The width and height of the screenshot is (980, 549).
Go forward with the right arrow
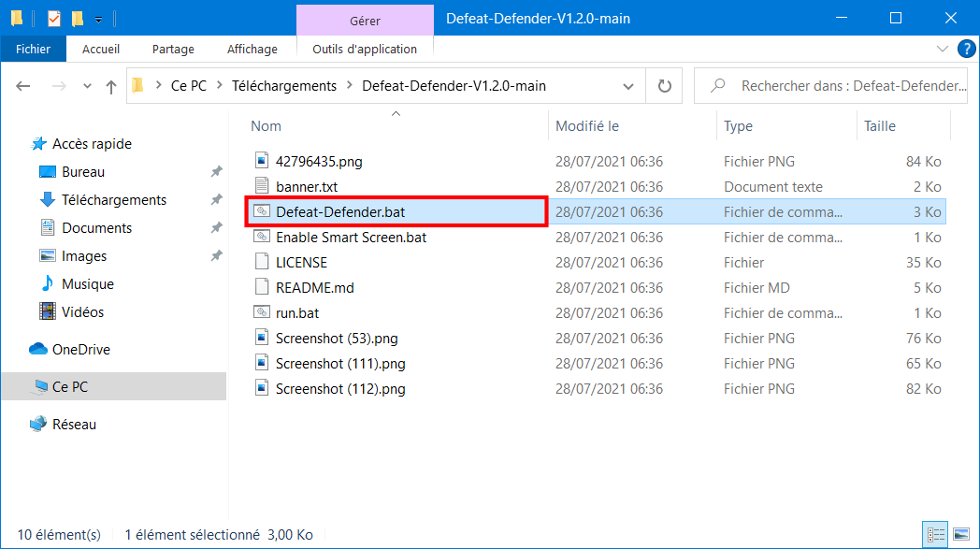pyautogui.click(x=59, y=86)
